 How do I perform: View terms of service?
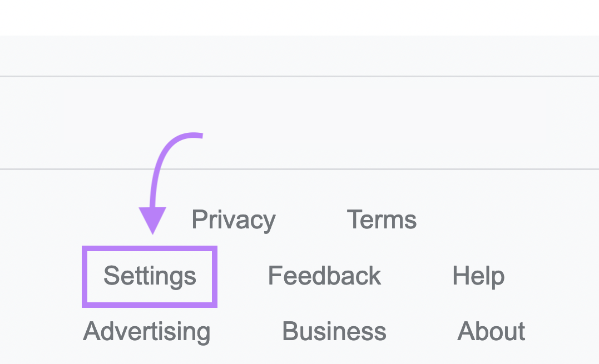pos(382,219)
